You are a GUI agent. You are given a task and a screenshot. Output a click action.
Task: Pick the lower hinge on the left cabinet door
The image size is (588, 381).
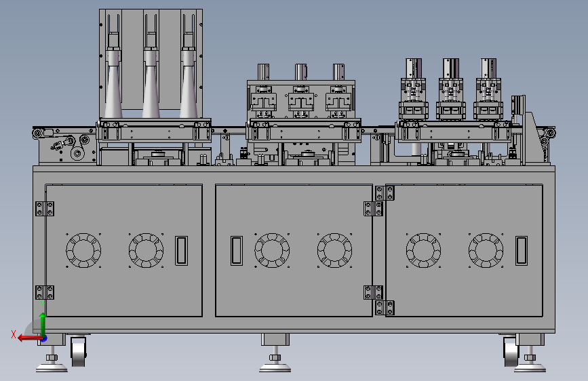[45, 292]
